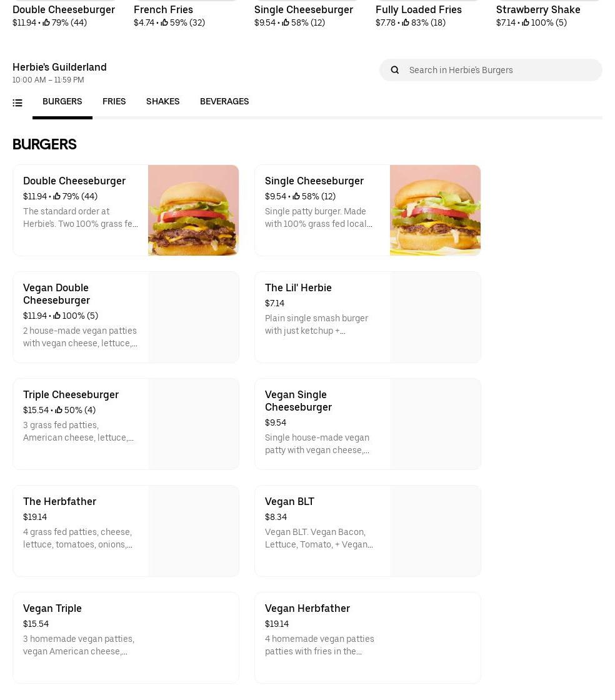Select the Vegan BLT item

(x=367, y=531)
